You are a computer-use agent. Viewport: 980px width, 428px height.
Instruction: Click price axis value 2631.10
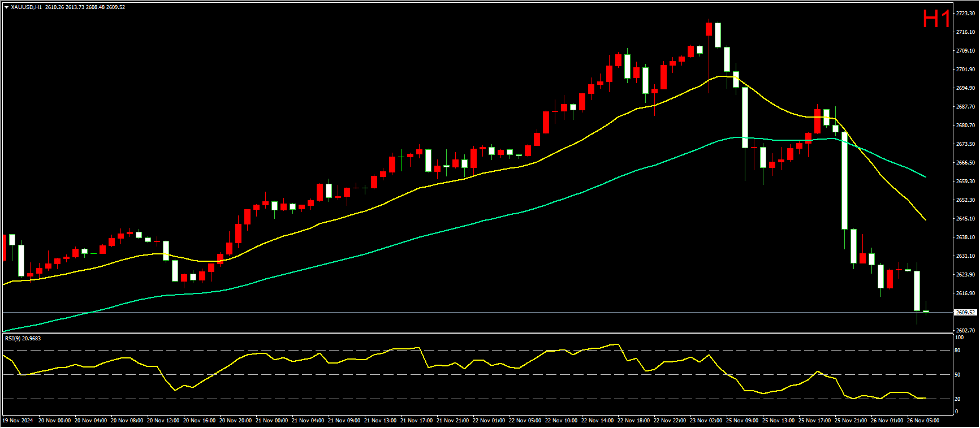pyautogui.click(x=965, y=256)
